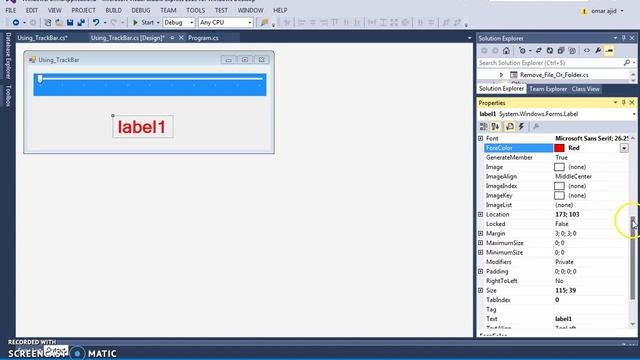The image size is (640, 360).
Task: Open the Toolbox side tab
Action: [7, 96]
